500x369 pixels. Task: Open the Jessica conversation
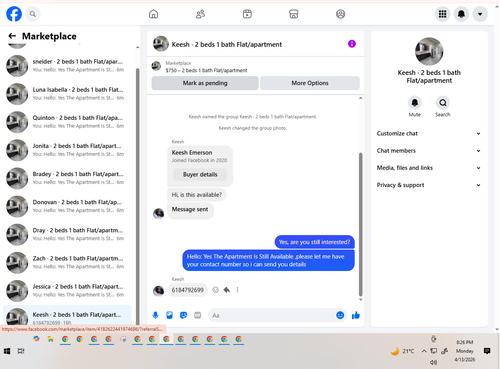pyautogui.click(x=68, y=290)
